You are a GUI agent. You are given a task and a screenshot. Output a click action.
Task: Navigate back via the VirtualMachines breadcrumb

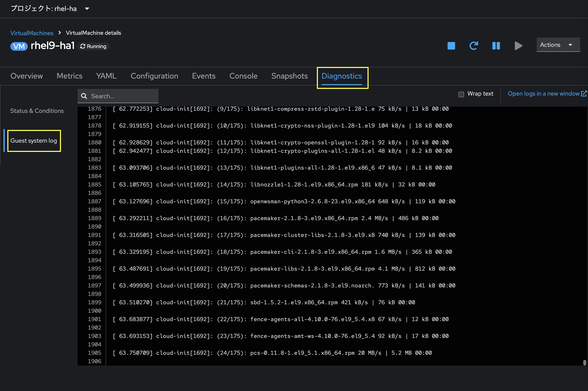pos(32,33)
